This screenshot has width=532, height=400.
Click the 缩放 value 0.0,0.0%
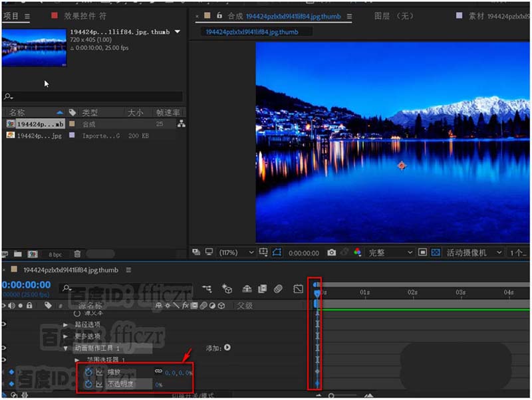178,373
